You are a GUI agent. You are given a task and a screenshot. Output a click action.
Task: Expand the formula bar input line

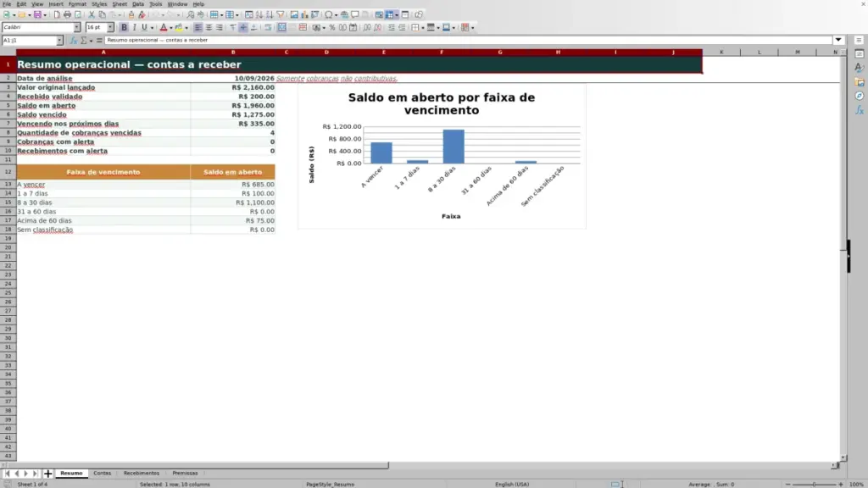[x=838, y=40]
